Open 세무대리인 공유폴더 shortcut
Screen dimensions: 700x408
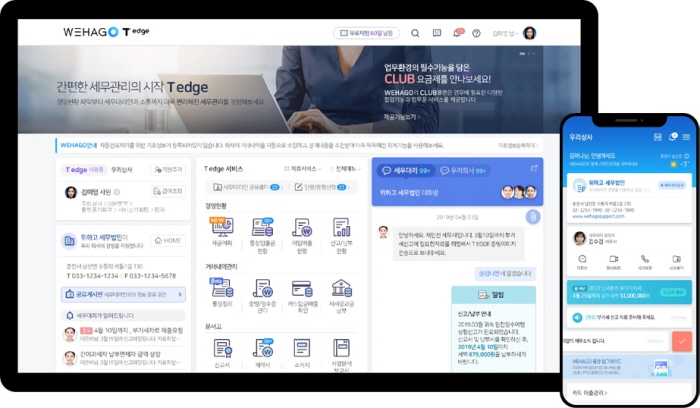248,187
